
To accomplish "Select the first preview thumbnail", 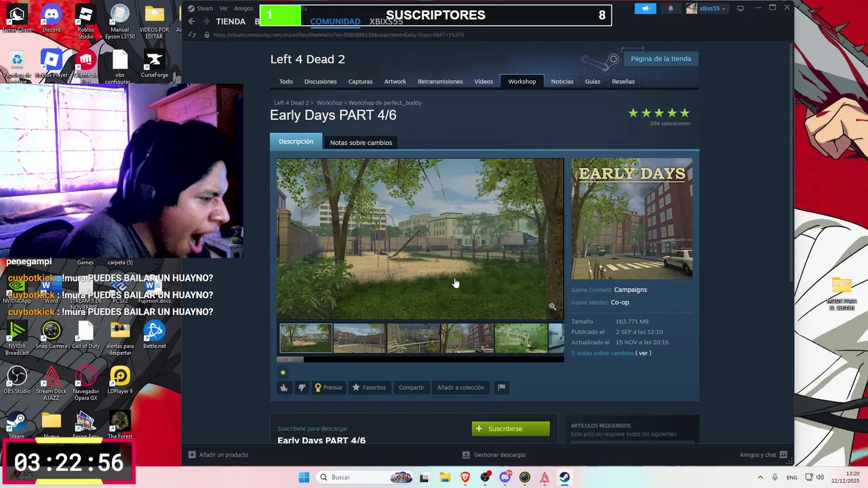I will 306,338.
